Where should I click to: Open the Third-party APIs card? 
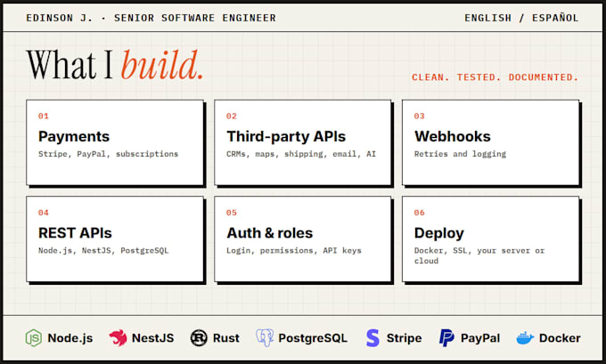click(303, 142)
